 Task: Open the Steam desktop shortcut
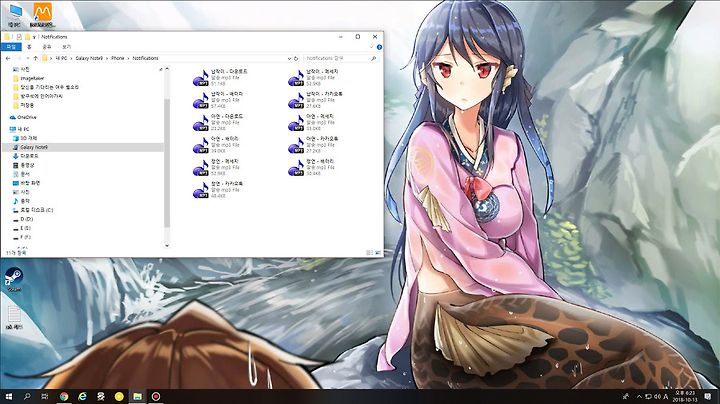tap(14, 280)
